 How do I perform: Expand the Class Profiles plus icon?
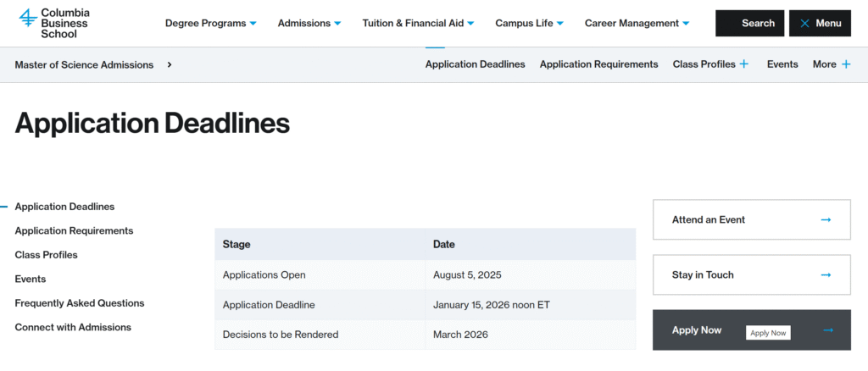coord(744,64)
